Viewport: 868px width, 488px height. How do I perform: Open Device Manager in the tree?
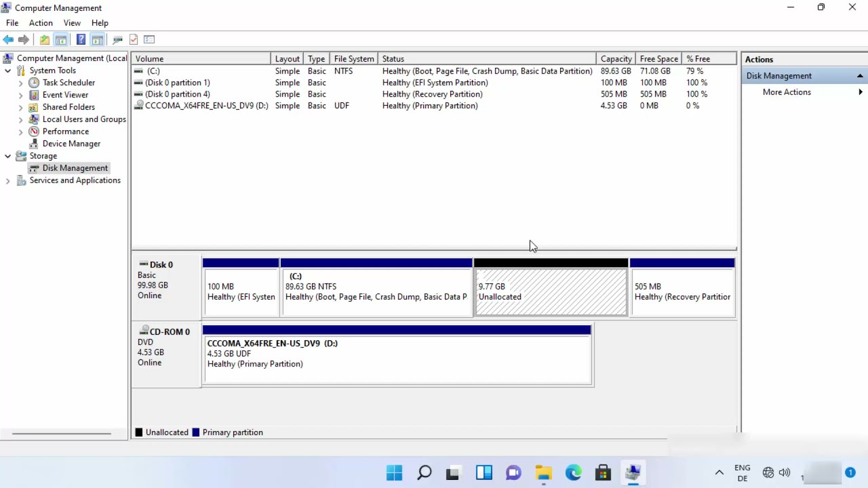tap(71, 144)
